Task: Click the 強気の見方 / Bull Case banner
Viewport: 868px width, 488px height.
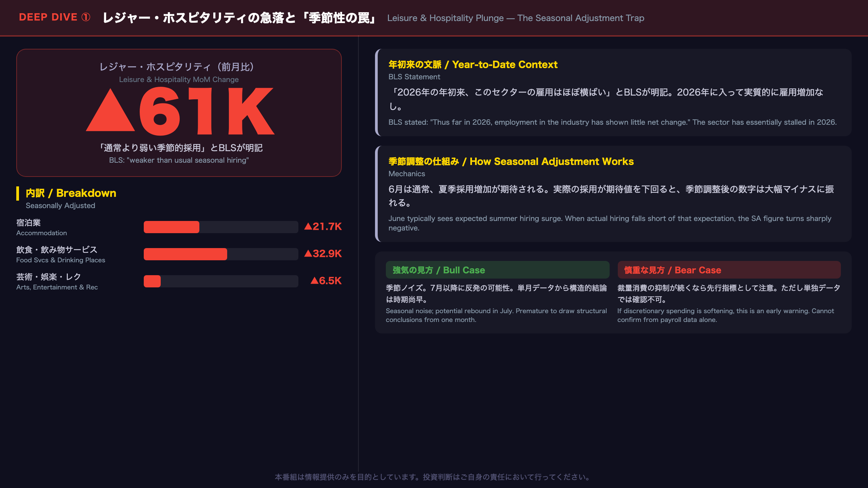Action: coord(497,270)
